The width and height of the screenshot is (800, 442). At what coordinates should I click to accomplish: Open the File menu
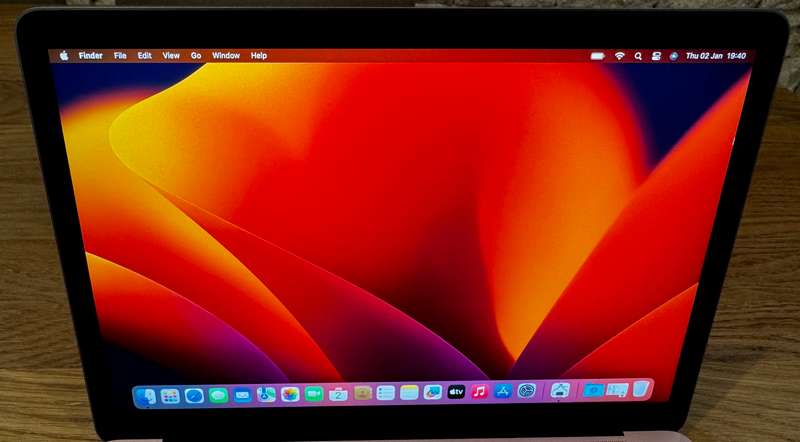(120, 56)
